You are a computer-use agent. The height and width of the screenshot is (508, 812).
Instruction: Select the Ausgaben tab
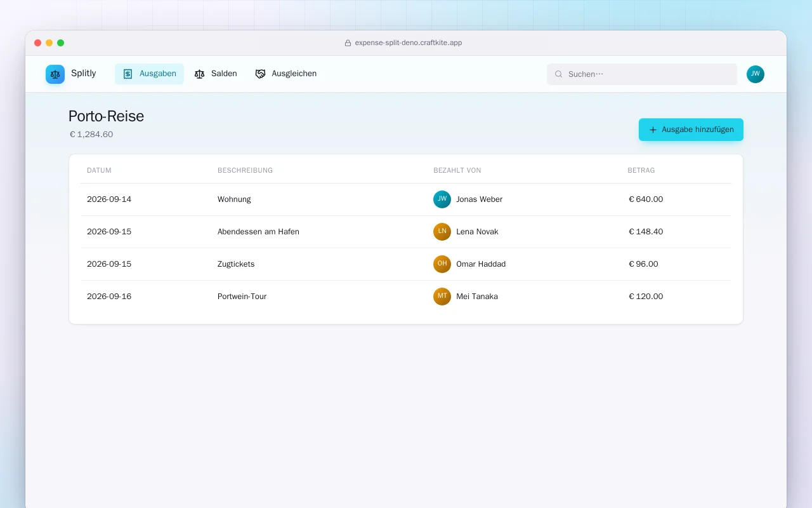[149, 74]
